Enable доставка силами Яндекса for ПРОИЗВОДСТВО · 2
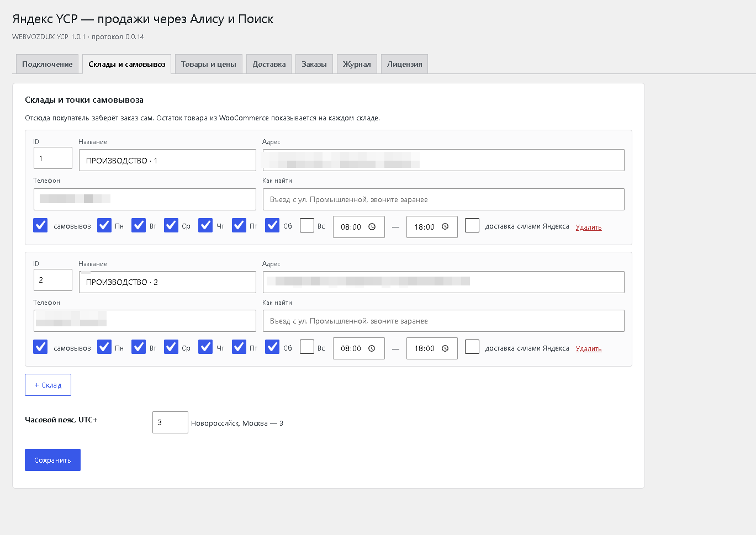Viewport: 756px width, 535px height. (472, 347)
